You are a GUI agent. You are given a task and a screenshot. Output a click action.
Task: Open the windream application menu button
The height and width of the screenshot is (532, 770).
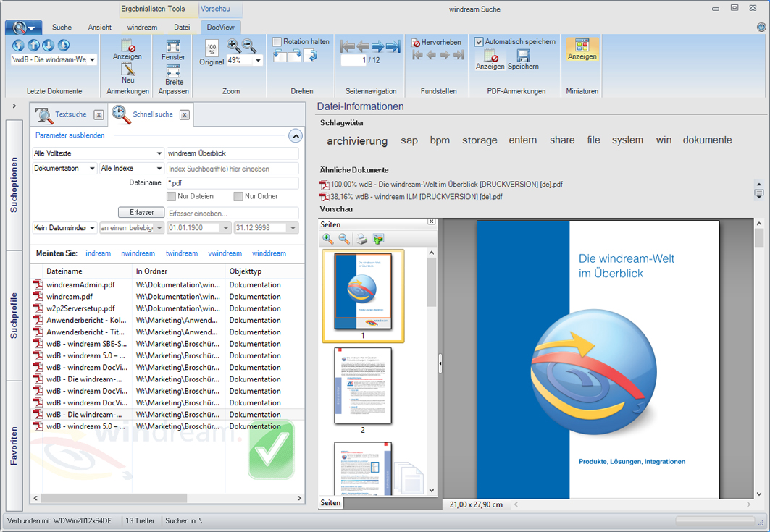point(23,28)
